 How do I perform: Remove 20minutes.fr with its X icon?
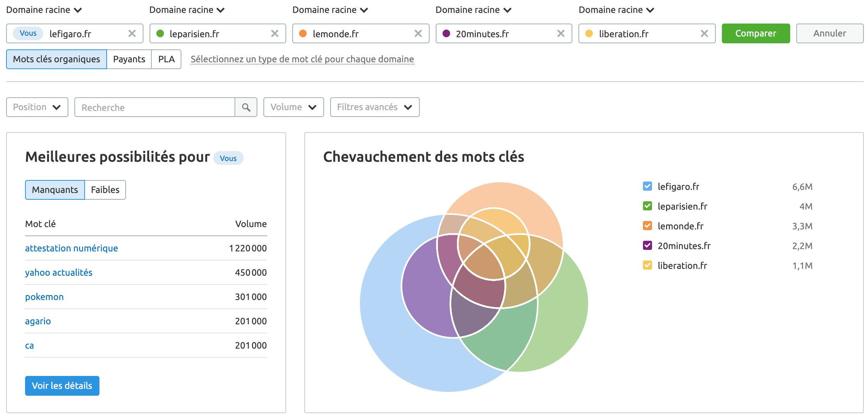tap(561, 33)
